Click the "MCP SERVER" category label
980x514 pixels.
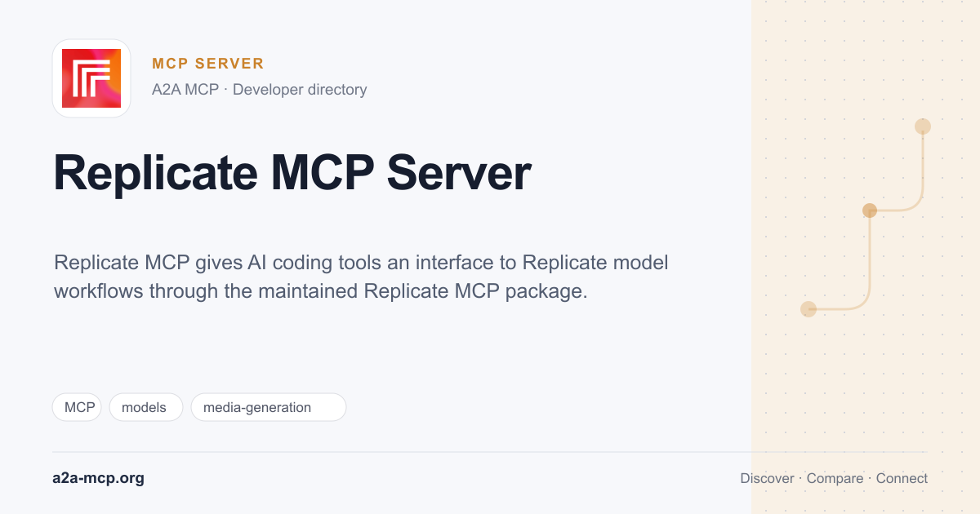point(208,64)
